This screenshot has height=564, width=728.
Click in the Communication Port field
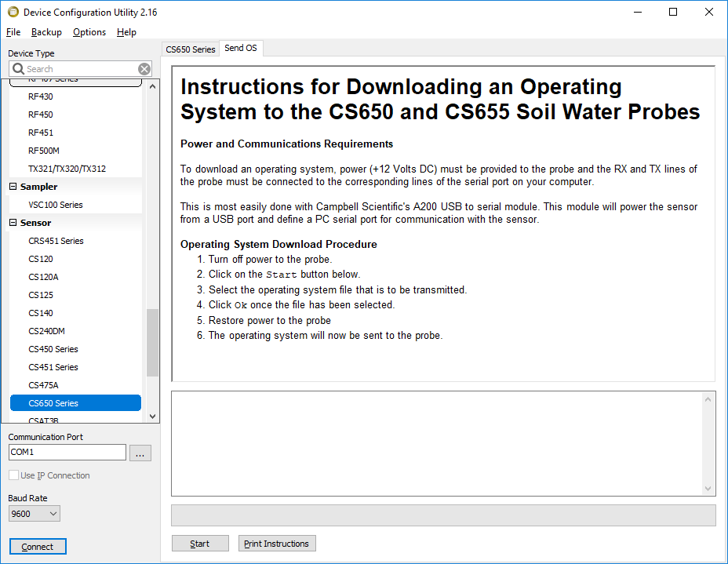(x=67, y=453)
